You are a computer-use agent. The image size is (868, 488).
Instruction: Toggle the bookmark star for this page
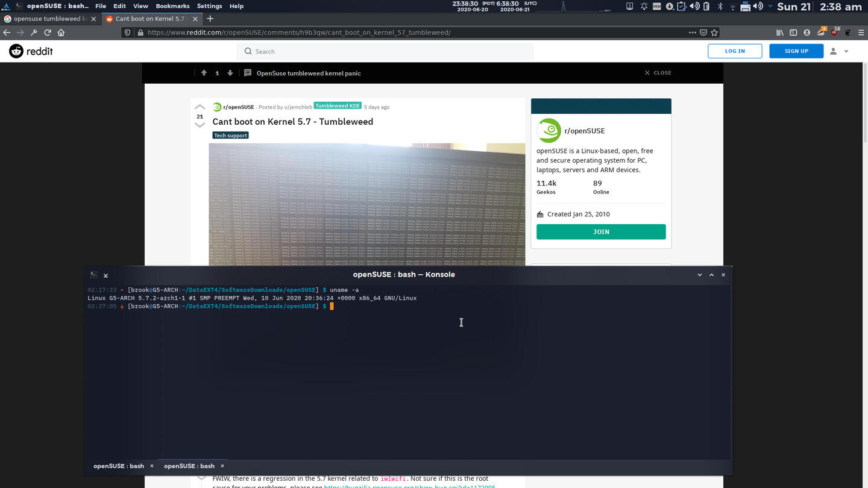pyautogui.click(x=714, y=33)
